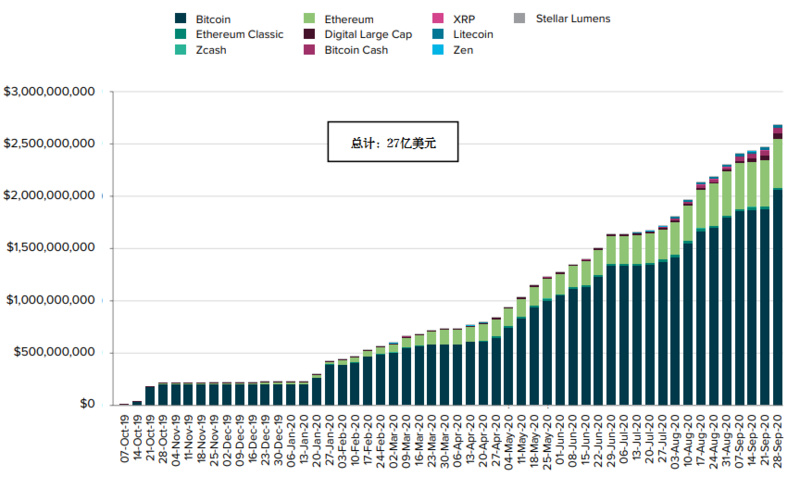This screenshot has width=800, height=489.
Task: Select the Zcash legend label
Action: coord(211,50)
